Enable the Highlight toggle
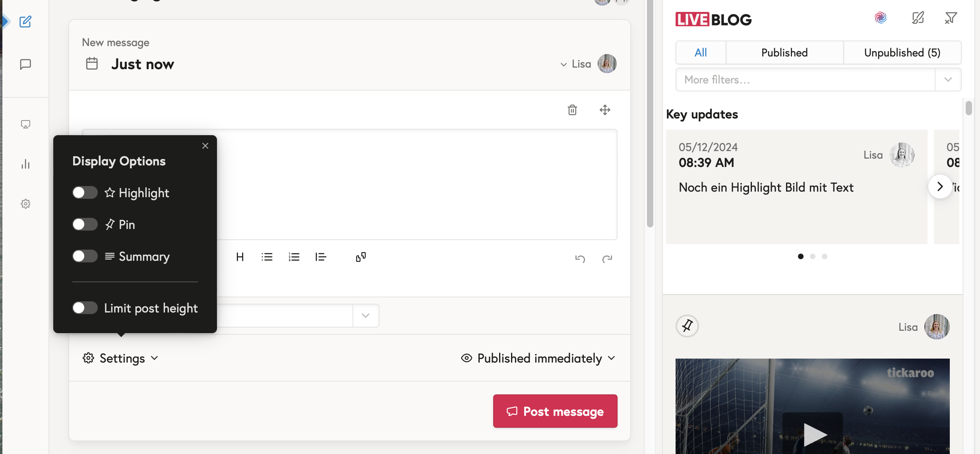Screen dimensions: 980x454 [85, 193]
